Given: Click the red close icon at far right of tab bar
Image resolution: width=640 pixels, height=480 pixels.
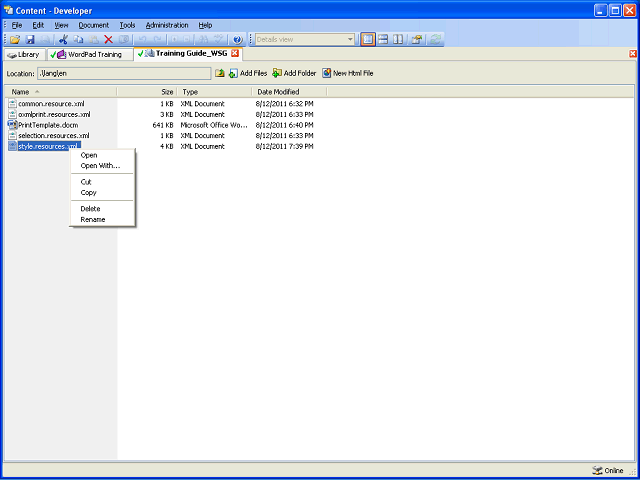Looking at the screenshot, I should pyautogui.click(x=633, y=54).
